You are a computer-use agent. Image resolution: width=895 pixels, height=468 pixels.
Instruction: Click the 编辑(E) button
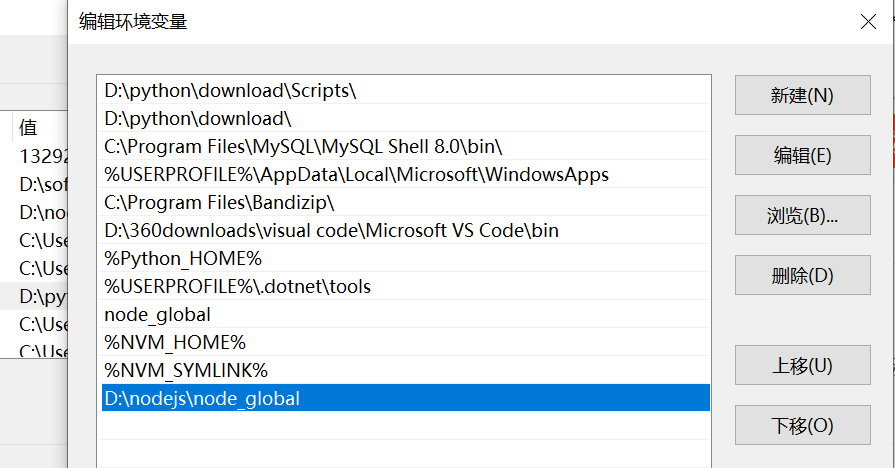(803, 155)
